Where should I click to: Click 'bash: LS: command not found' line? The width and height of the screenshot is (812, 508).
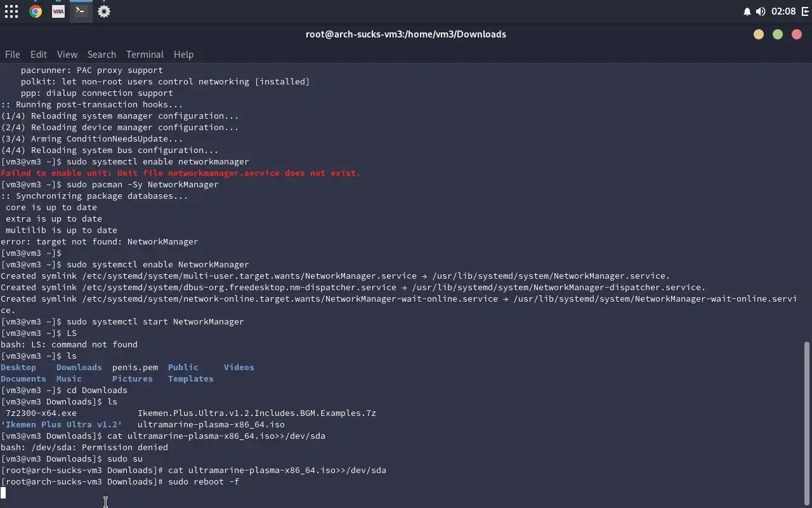tap(69, 344)
